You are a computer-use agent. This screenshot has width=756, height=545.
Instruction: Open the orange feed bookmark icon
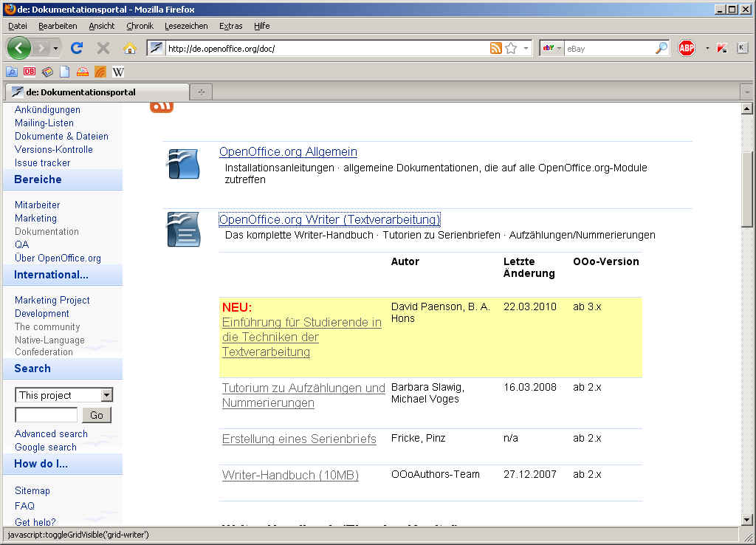[x=100, y=72]
